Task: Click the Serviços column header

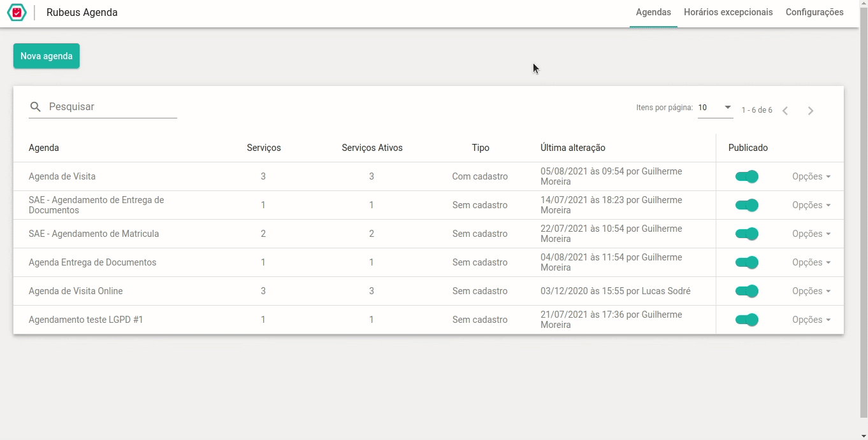Action: tap(264, 148)
